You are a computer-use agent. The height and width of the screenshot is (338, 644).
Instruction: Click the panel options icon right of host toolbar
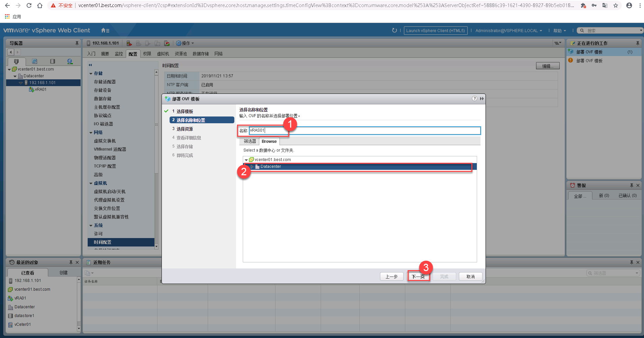coord(558,43)
